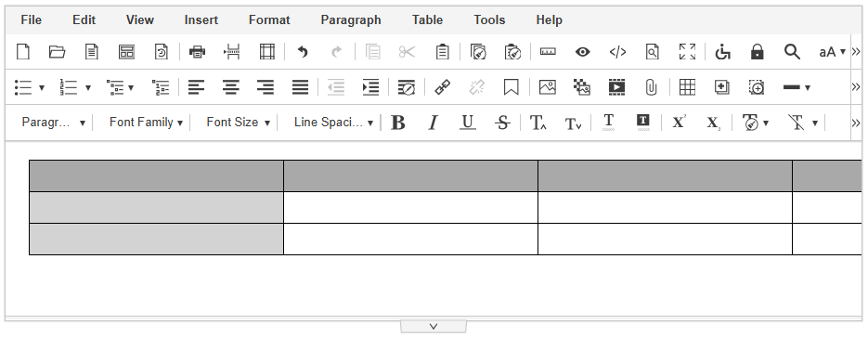
Task: Open the Paragraph menu
Action: [x=351, y=19]
